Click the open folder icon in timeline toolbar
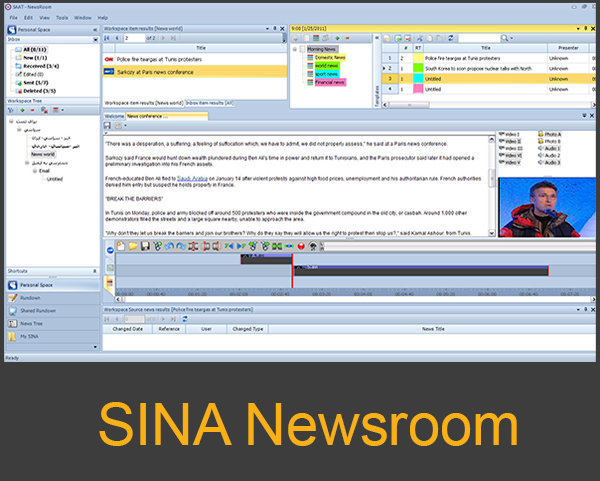This screenshot has width=600, height=481. (x=133, y=246)
